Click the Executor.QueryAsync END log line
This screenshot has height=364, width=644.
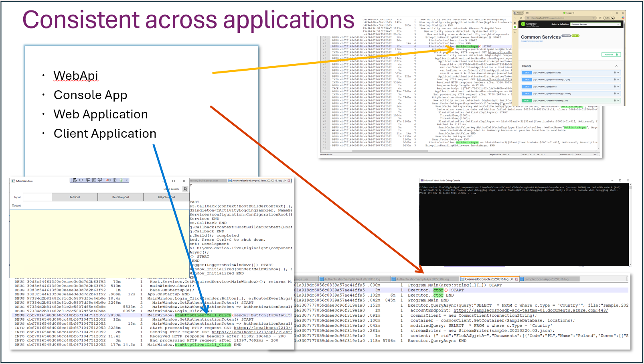[x=437, y=341]
